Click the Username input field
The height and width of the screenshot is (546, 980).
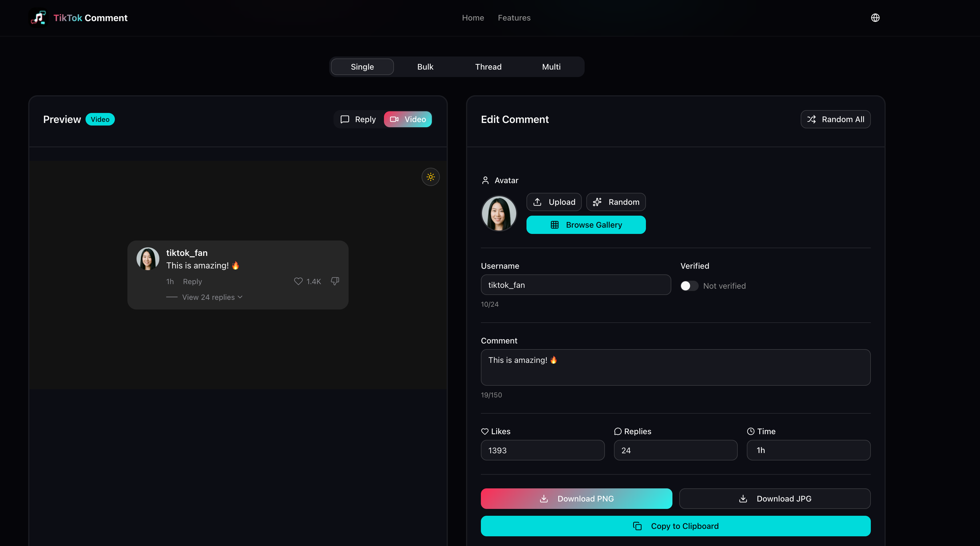coord(575,285)
